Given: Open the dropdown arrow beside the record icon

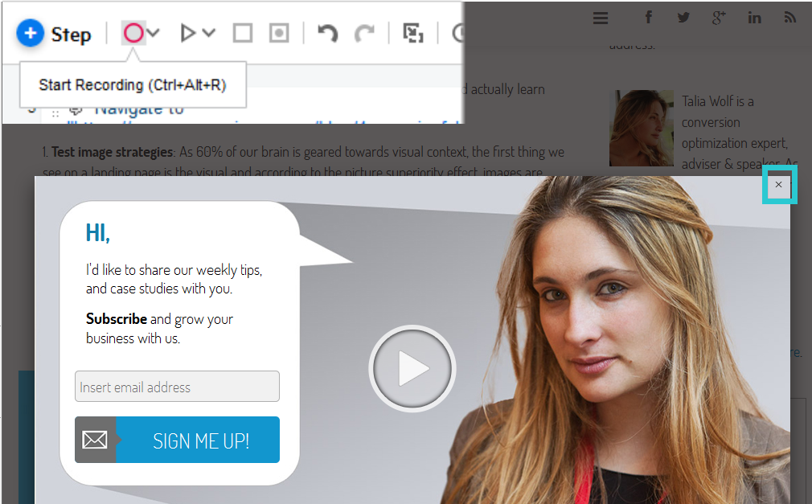Looking at the screenshot, I should pyautogui.click(x=154, y=33).
